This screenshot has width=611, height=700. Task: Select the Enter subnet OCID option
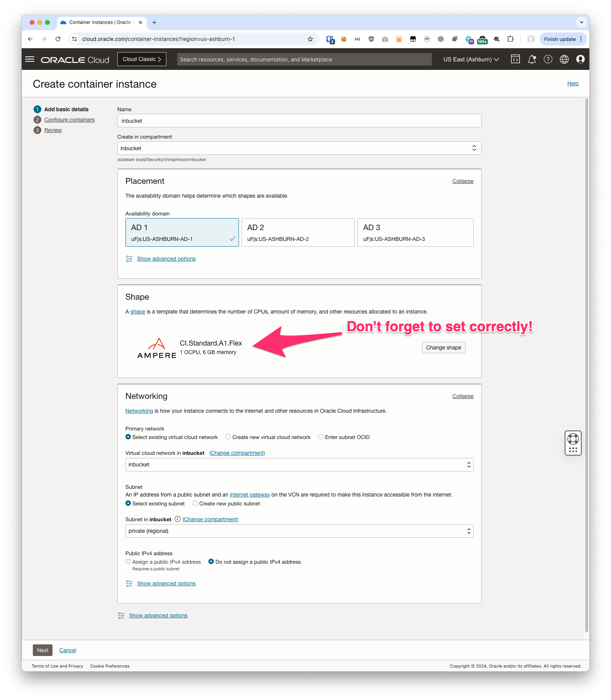[x=321, y=437]
